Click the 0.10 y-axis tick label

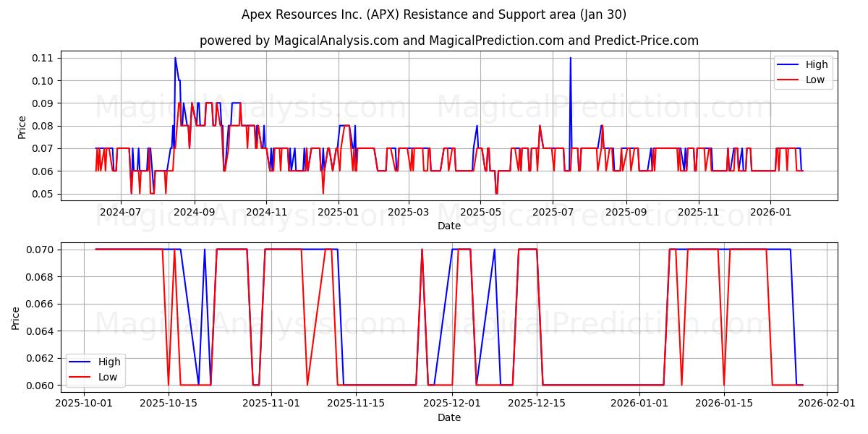(43, 81)
